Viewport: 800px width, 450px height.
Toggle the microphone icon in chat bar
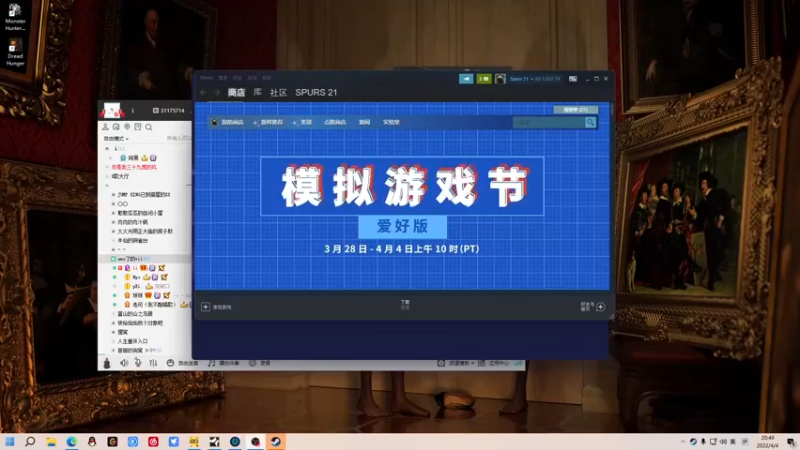[138, 363]
